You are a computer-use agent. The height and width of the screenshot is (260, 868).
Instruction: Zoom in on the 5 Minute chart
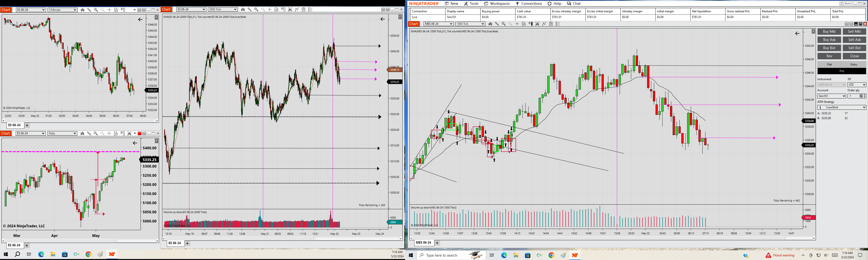pyautogui.click(x=96, y=10)
